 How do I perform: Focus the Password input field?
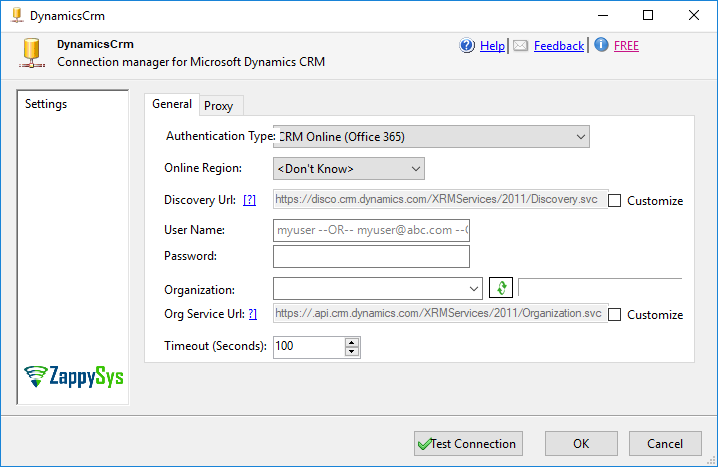click(371, 256)
